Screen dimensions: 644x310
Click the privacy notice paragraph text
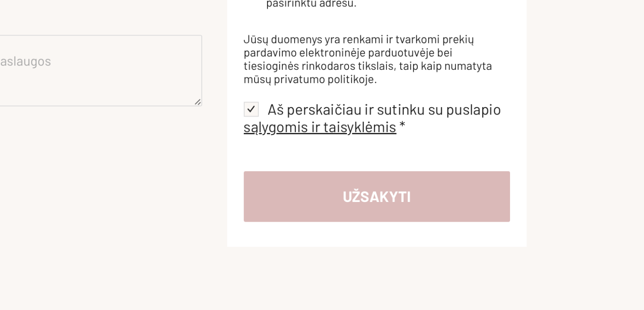click(368, 59)
